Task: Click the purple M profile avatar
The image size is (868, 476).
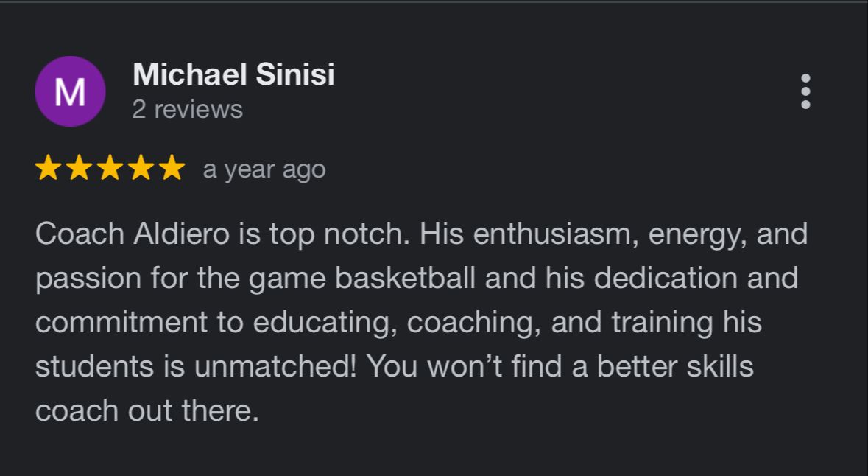Action: 70,92
